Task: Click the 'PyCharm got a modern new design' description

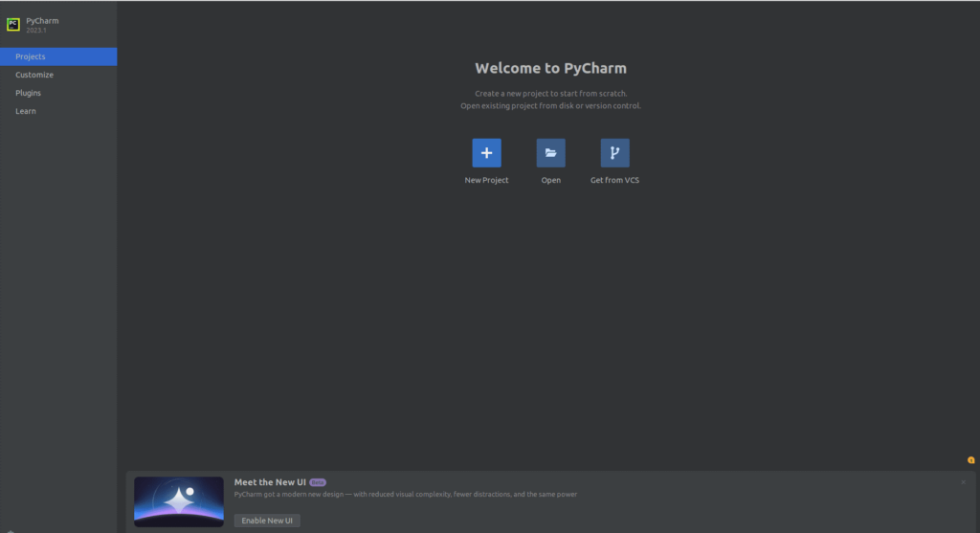Action: pos(406,495)
